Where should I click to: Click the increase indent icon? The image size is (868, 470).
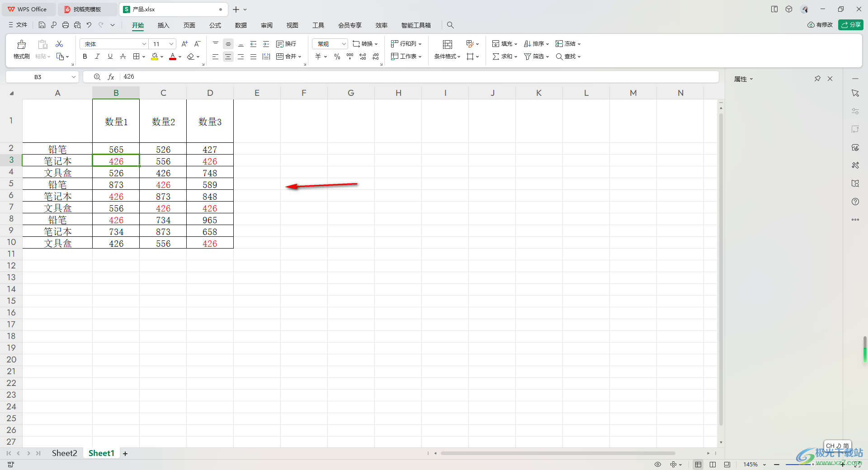click(266, 44)
